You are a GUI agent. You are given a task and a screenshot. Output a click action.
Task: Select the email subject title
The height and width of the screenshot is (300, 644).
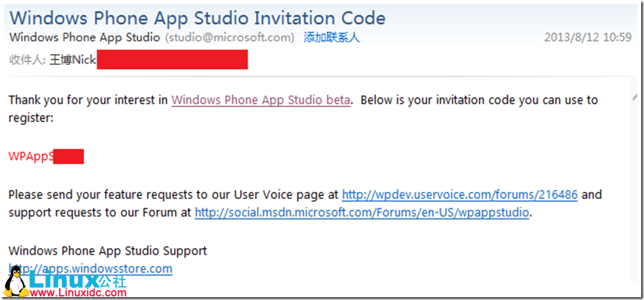(x=197, y=18)
